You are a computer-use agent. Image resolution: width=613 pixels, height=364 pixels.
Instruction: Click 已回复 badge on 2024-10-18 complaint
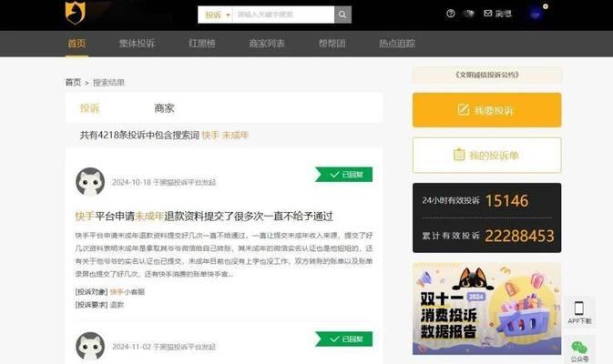(343, 175)
